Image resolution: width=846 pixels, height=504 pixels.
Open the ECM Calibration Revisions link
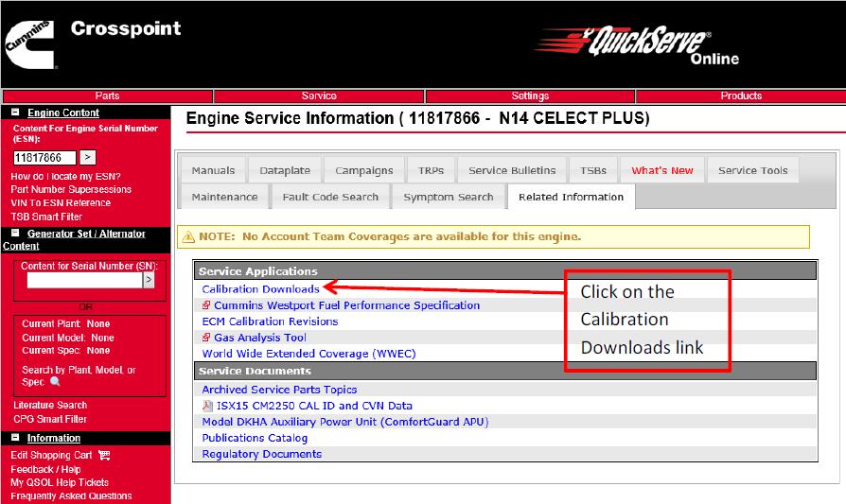(x=270, y=322)
